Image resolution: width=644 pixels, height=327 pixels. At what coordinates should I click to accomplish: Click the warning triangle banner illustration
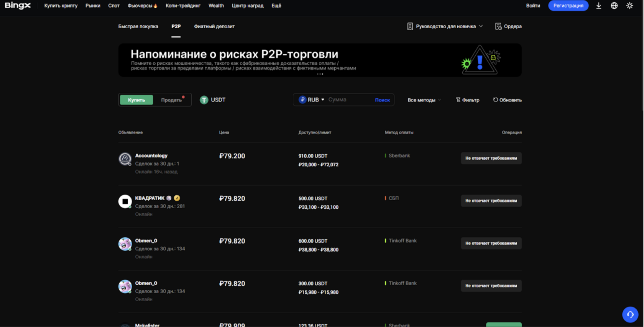click(481, 60)
